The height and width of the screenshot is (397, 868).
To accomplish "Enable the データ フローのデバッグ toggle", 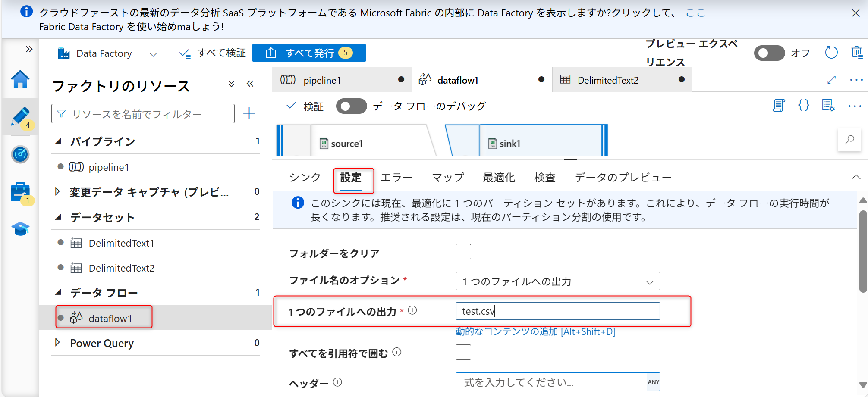I will [x=351, y=106].
